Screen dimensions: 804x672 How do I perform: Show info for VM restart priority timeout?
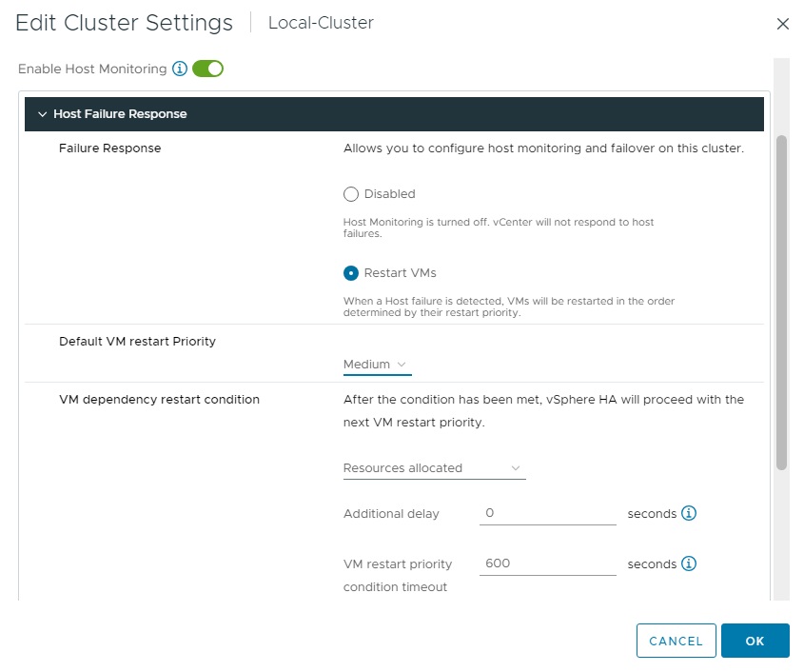[x=689, y=563]
